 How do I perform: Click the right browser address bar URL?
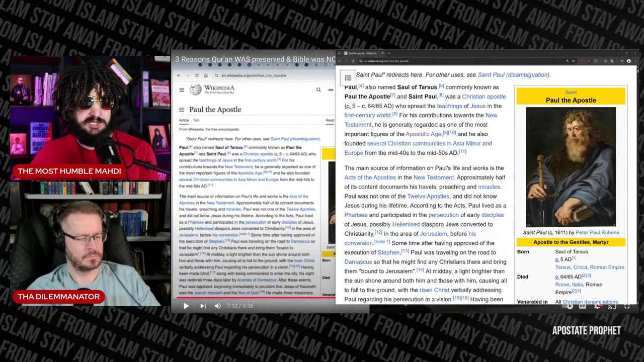tap(386, 61)
